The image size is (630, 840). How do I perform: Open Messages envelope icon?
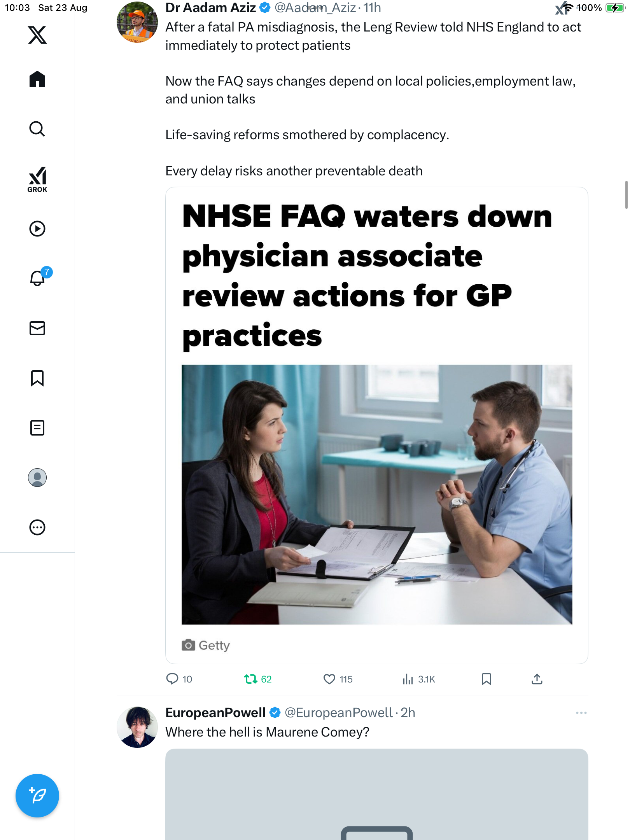click(x=37, y=328)
